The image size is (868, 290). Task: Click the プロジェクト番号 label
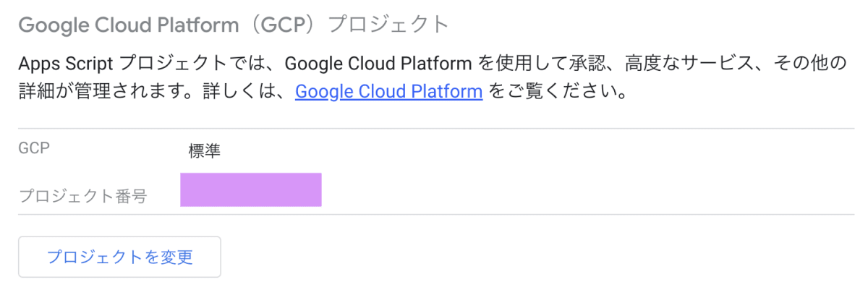tap(82, 196)
